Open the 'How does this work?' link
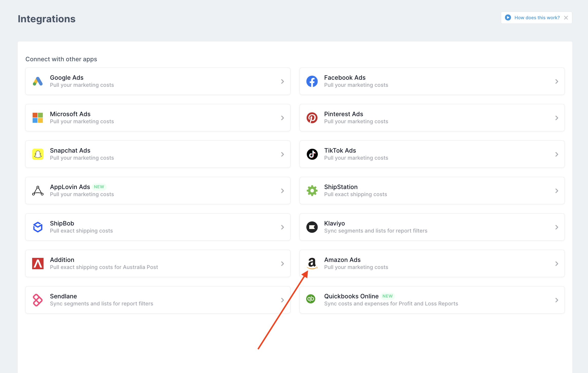This screenshot has height=373, width=588. [x=537, y=18]
